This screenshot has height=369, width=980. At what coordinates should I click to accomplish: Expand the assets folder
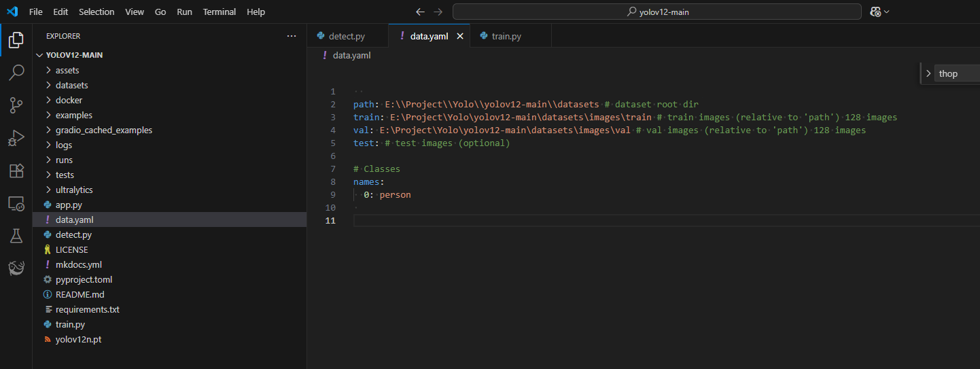tap(48, 70)
